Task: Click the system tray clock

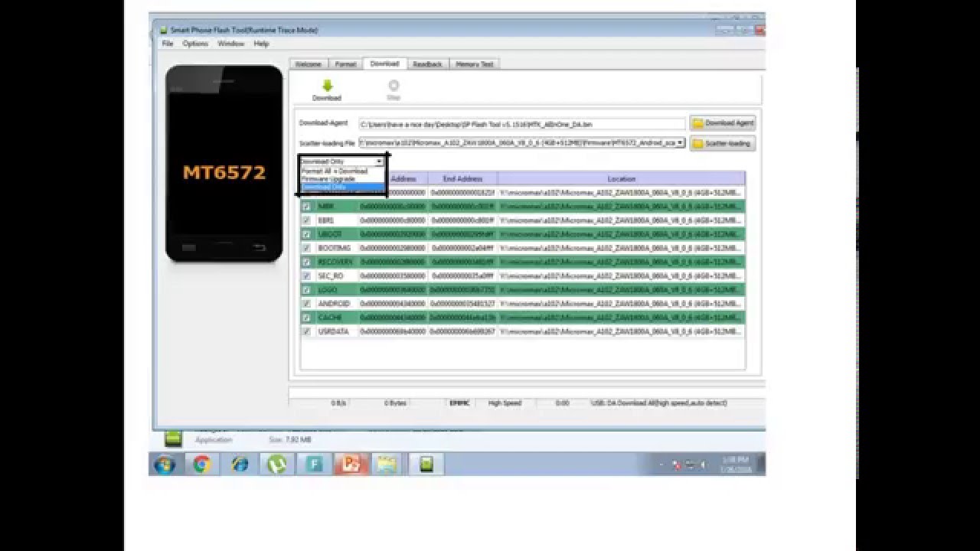Action: click(x=736, y=464)
